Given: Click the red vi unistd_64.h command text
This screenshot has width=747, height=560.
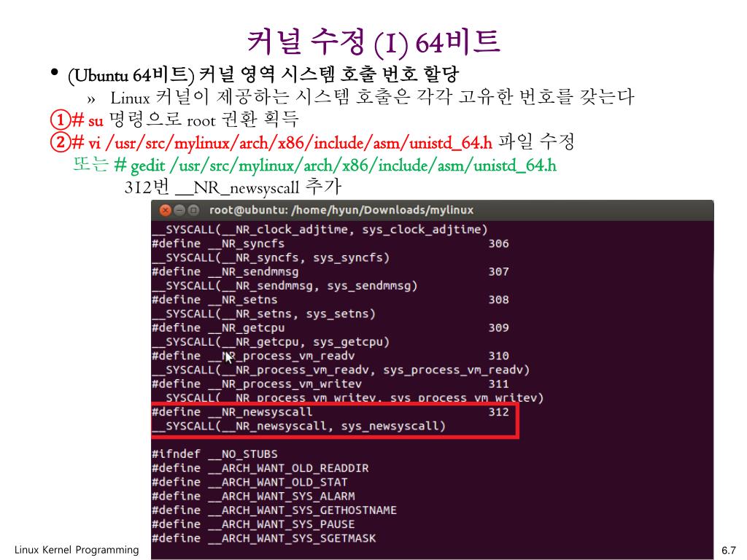Looking at the screenshot, I should coord(282,143).
